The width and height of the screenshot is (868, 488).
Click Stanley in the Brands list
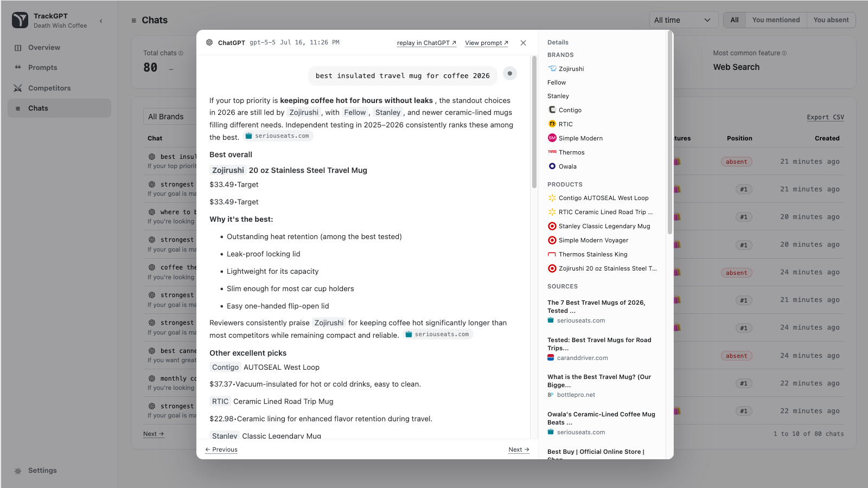click(x=558, y=96)
